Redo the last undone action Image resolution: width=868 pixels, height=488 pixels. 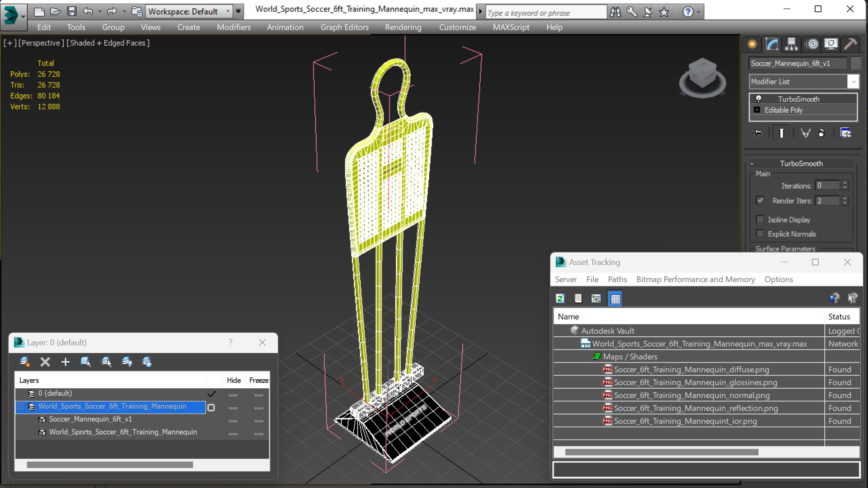tap(112, 11)
